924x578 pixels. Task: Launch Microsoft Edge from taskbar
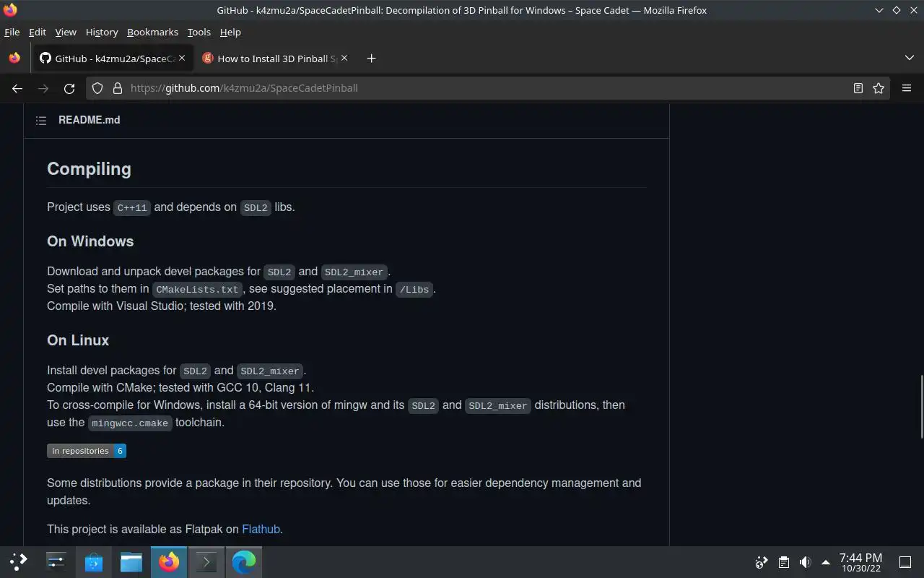[x=244, y=561]
